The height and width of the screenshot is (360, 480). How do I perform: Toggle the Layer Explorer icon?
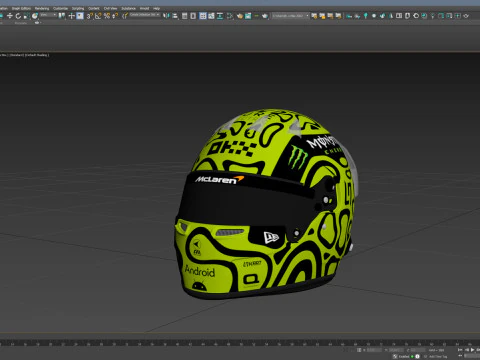[x=193, y=16]
